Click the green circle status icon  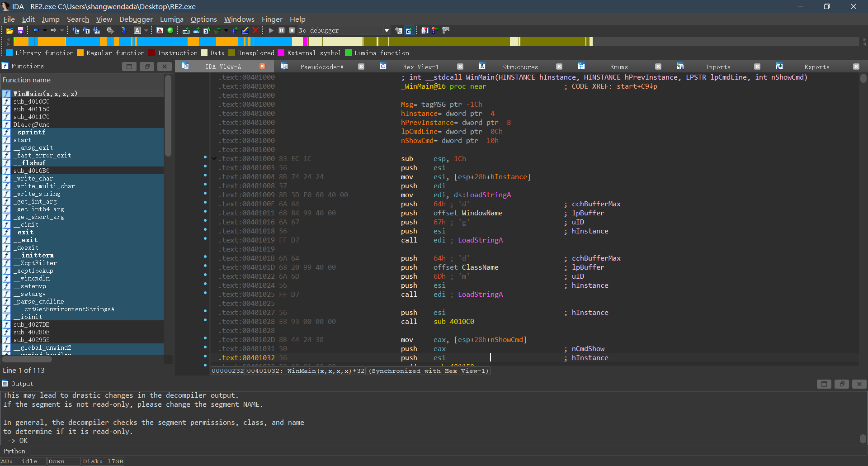coord(170,30)
